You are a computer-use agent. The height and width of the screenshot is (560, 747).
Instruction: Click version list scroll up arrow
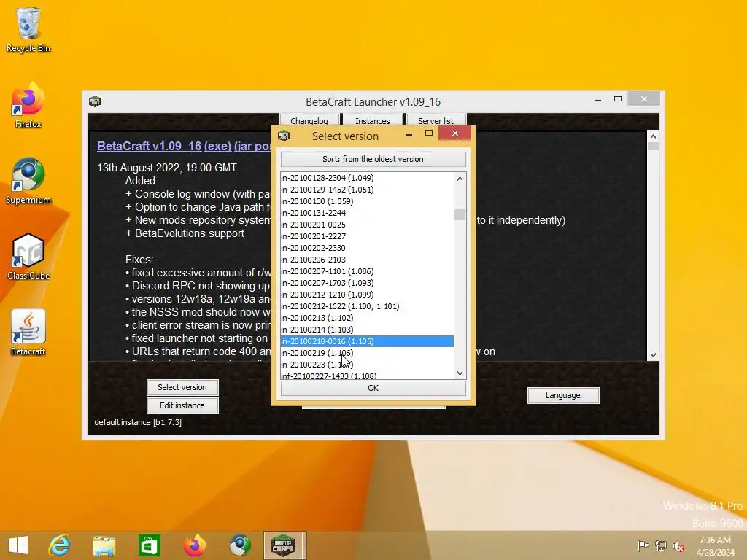[x=460, y=179]
